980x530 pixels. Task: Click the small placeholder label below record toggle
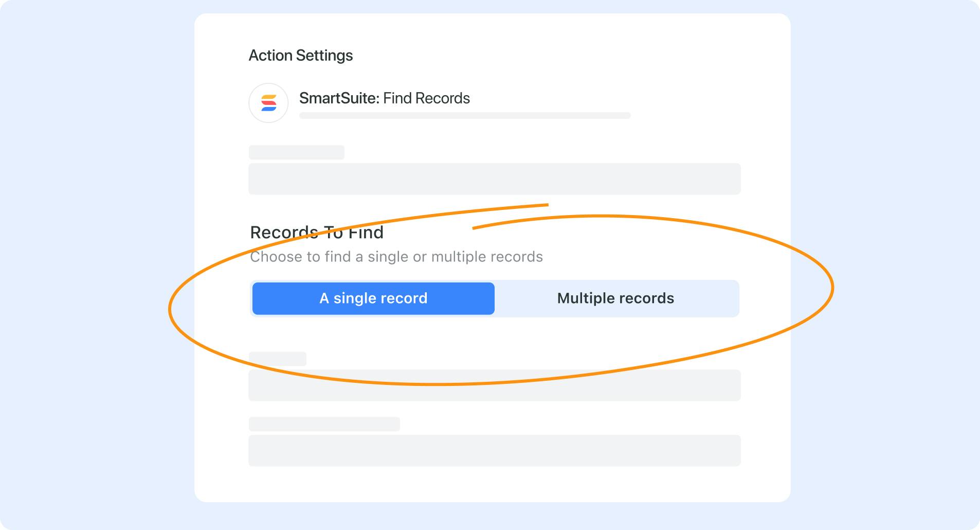pyautogui.click(x=278, y=359)
